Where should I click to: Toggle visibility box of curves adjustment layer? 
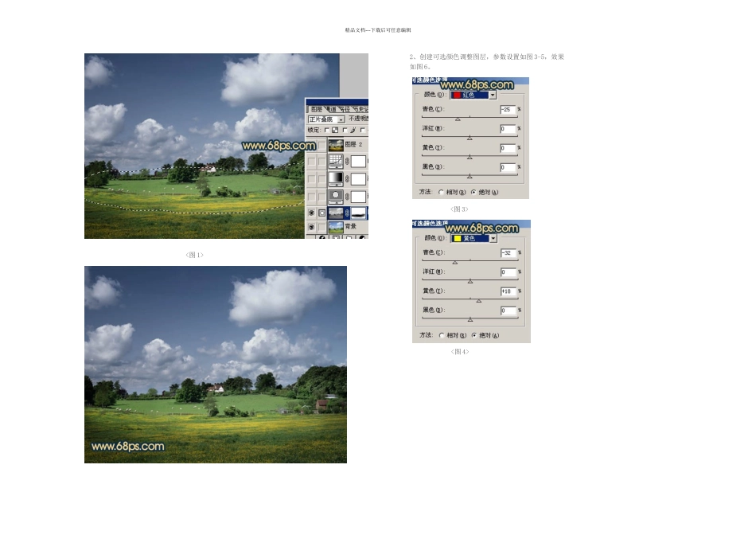[312, 161]
